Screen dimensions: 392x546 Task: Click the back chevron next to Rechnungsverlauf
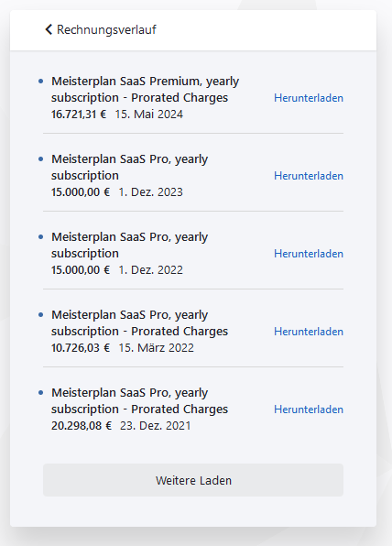pos(49,29)
